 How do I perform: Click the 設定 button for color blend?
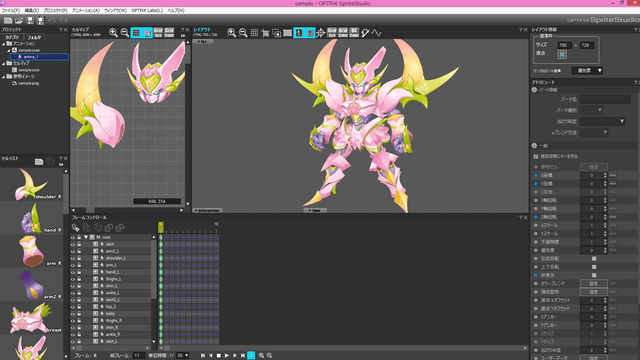tap(593, 283)
